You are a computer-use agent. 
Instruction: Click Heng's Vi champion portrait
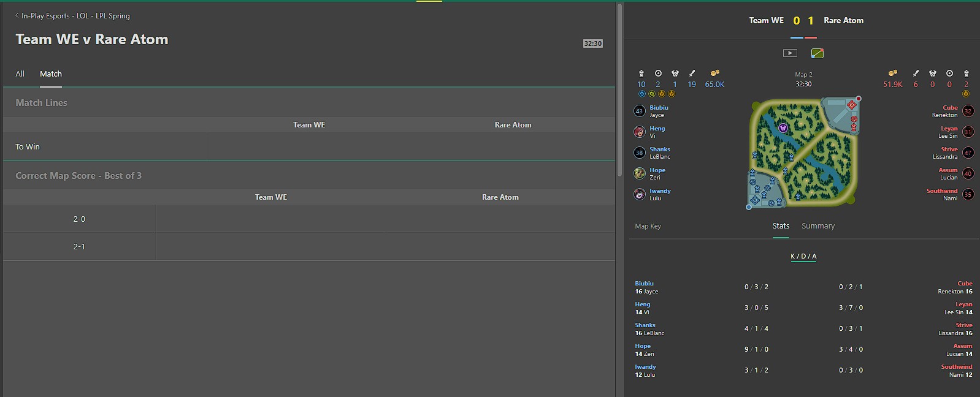[639, 132]
